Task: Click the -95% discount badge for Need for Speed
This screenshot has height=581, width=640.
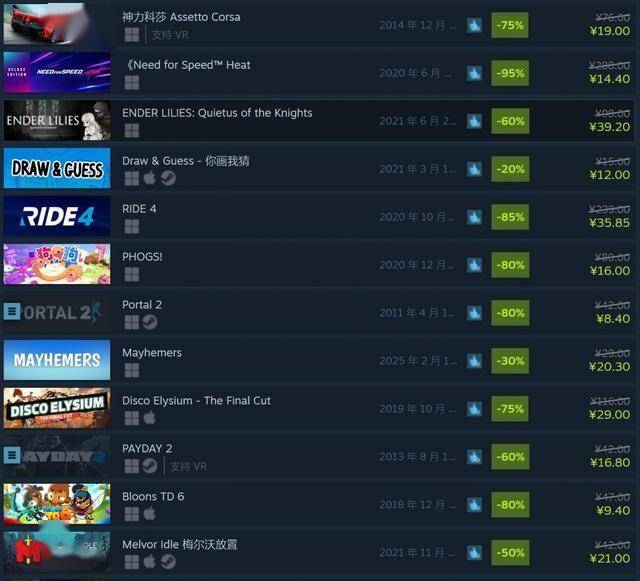Action: (510, 73)
